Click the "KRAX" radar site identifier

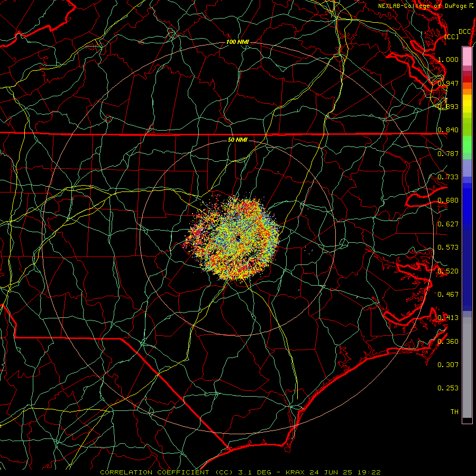[x=296, y=472]
